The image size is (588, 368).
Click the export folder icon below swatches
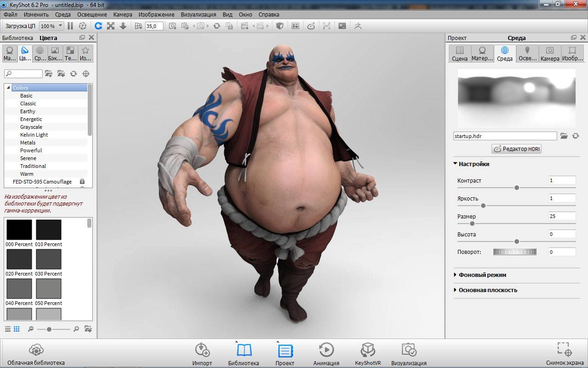pos(88,329)
